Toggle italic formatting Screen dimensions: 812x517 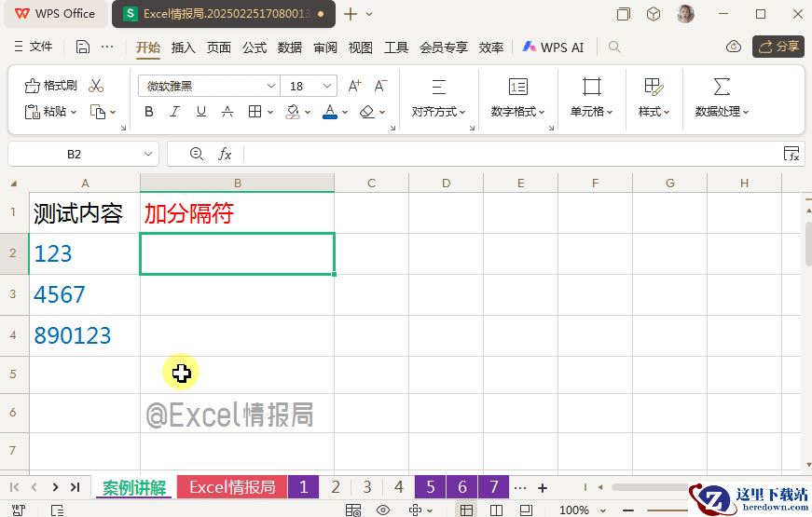(x=175, y=111)
